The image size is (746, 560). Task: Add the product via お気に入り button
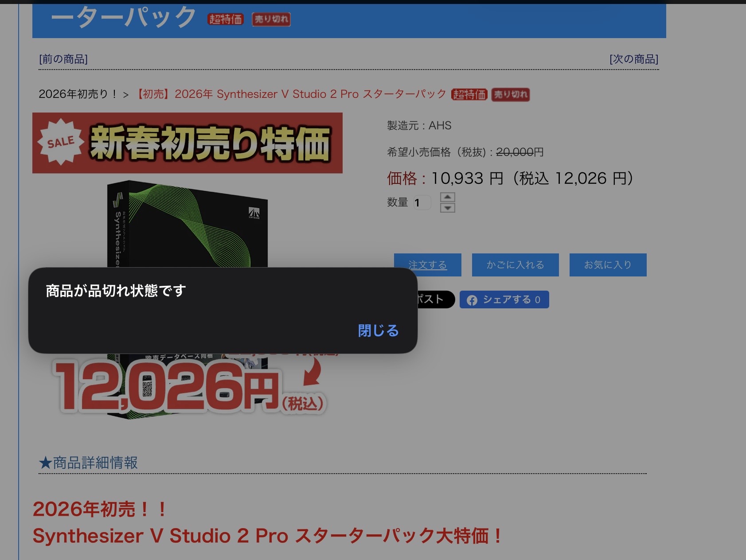[607, 265]
